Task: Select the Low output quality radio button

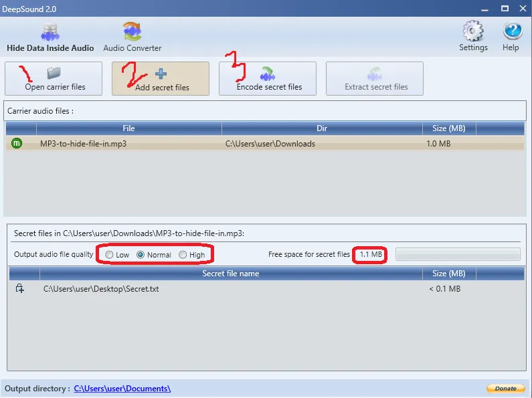Action: (x=109, y=255)
